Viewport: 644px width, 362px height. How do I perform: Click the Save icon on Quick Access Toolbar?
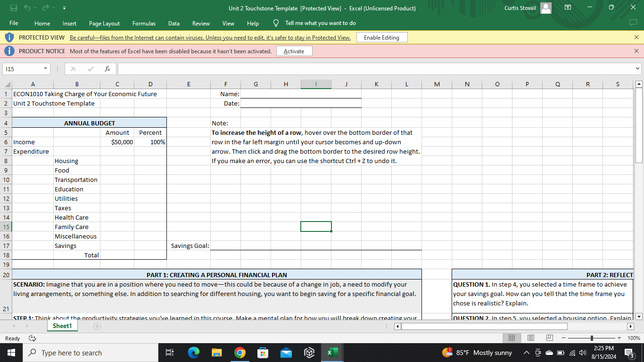point(15,8)
